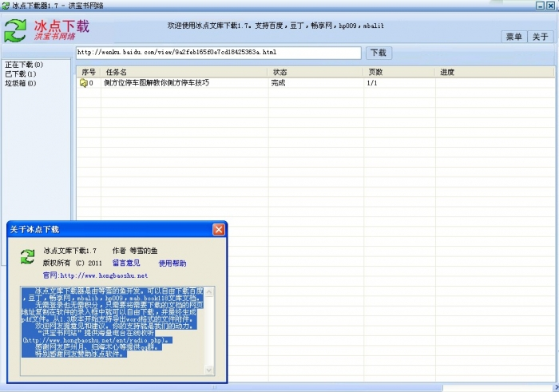Click 冰点文库下载1.7 text in About dialog

pos(70,251)
